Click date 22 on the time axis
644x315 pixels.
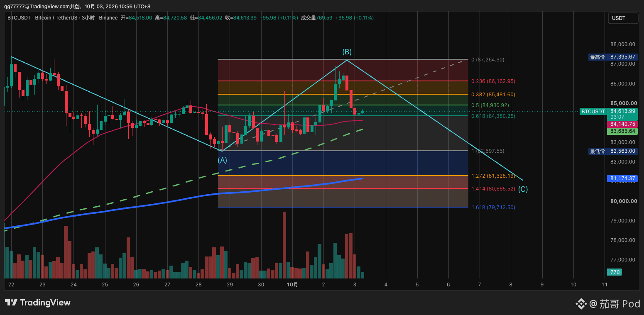point(11,285)
